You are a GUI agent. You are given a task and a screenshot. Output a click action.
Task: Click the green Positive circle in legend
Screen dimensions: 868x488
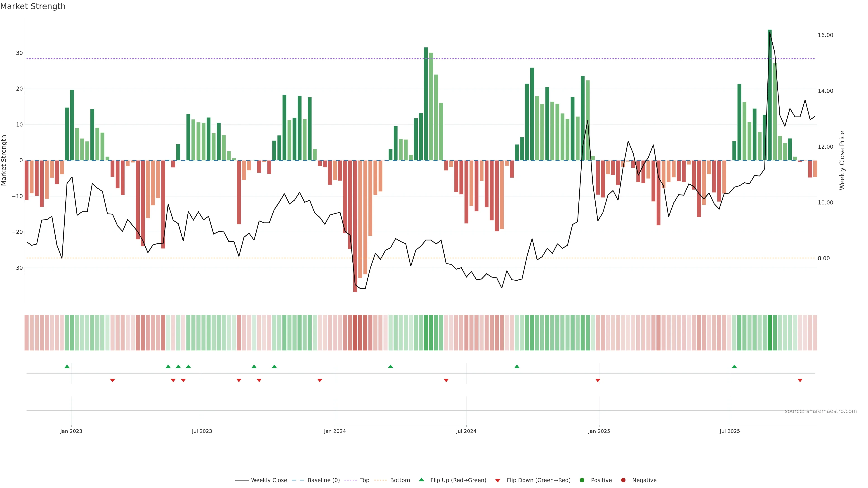582,480
